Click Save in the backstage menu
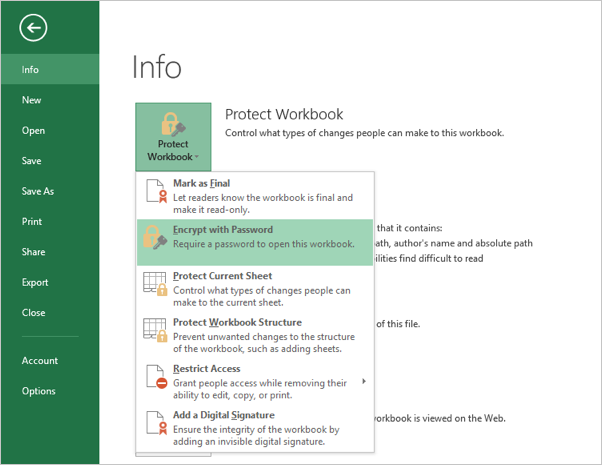The image size is (602, 465). 32,161
